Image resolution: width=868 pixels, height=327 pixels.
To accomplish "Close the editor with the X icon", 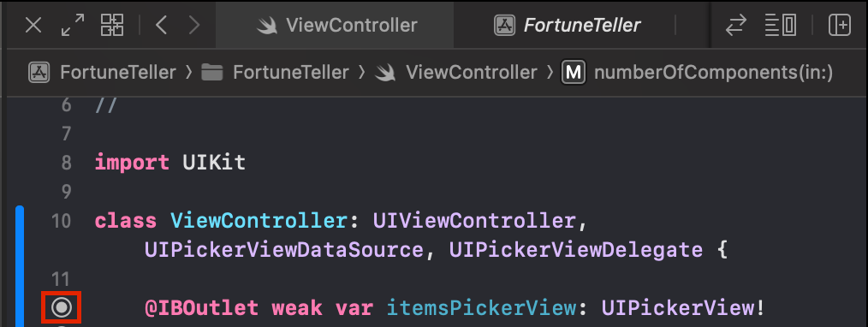I will tap(33, 26).
